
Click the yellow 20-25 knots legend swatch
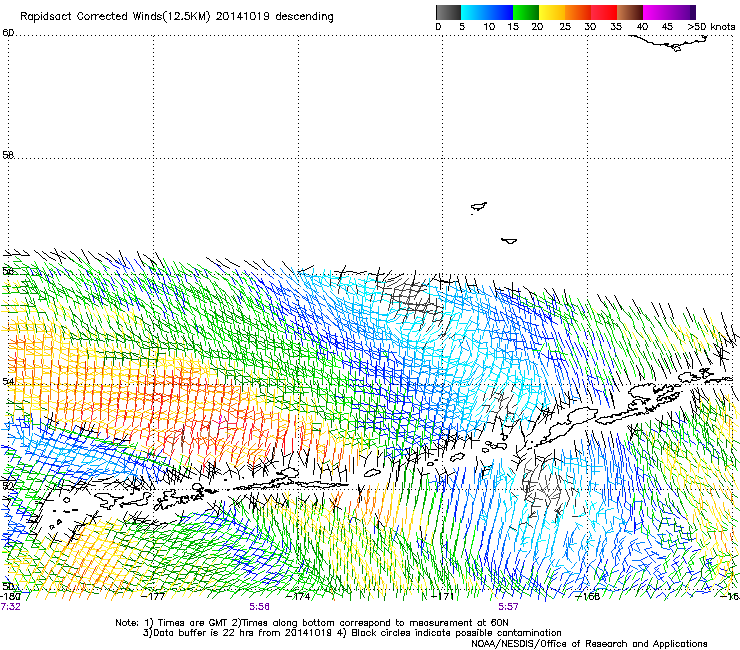pos(552,12)
